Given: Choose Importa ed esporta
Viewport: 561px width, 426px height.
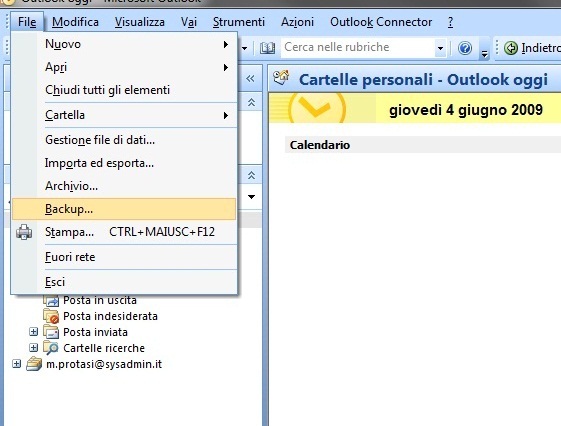Looking at the screenshot, I should click(124, 163).
